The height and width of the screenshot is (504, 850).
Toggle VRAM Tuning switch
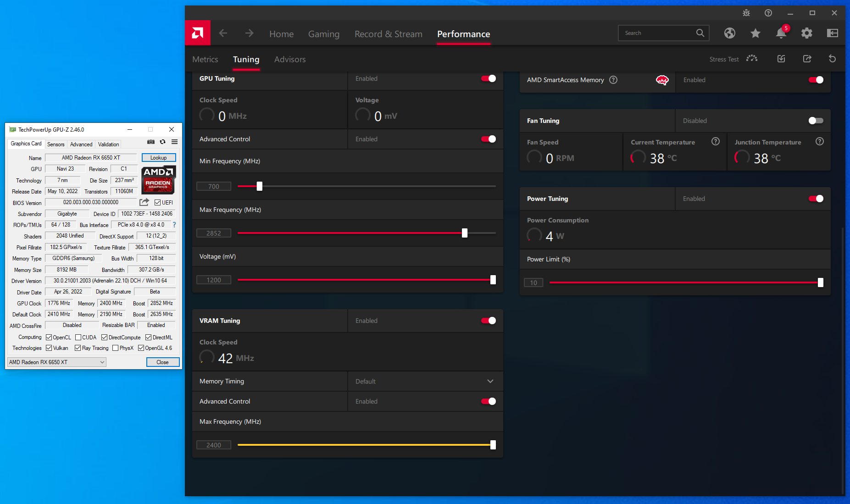[x=489, y=321]
